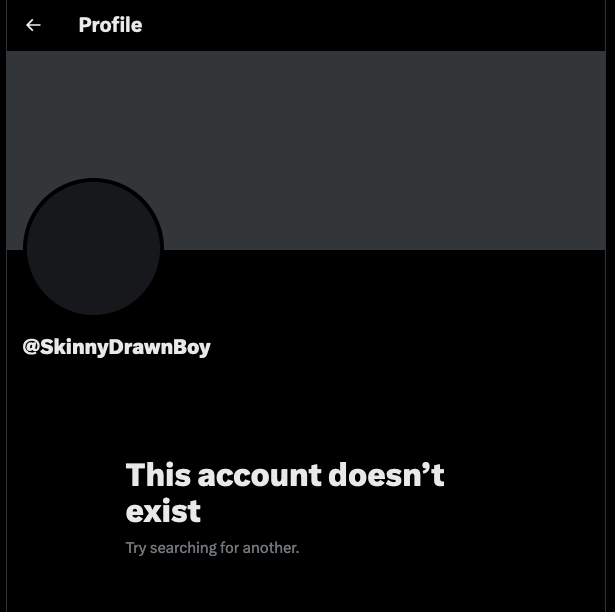Viewport: 615px width, 612px height.
Task: Select the word "exist" in the heading
Action: pyautogui.click(x=163, y=511)
